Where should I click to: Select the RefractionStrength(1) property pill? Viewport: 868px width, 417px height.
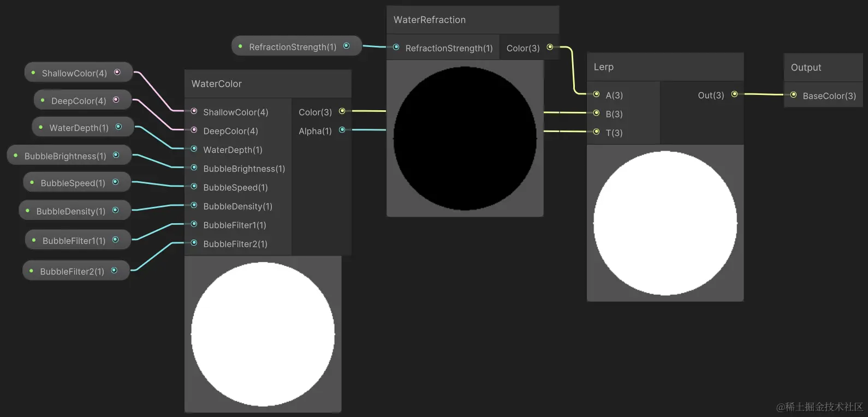[x=297, y=46]
